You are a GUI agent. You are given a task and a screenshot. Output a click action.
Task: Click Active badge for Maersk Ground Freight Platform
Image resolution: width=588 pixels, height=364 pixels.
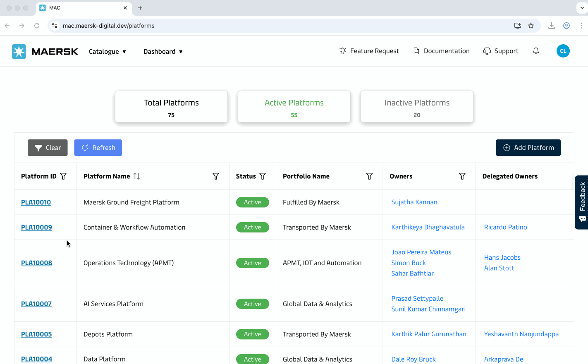pyautogui.click(x=253, y=202)
